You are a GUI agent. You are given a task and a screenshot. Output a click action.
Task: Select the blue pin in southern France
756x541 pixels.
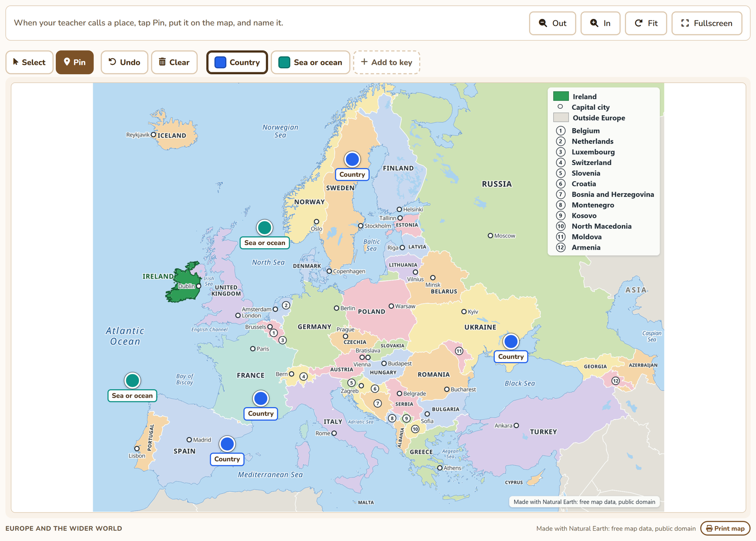click(261, 399)
